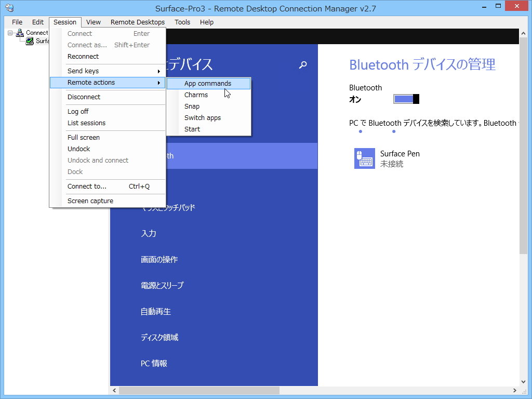The width and height of the screenshot is (532, 399).
Task: Open the Tools menu
Action: [182, 22]
